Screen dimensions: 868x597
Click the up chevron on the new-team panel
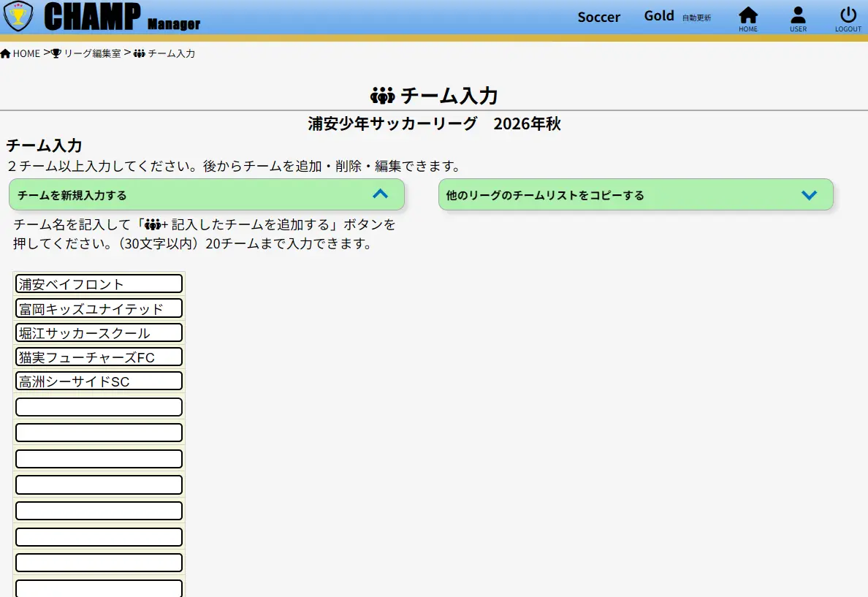point(381,194)
